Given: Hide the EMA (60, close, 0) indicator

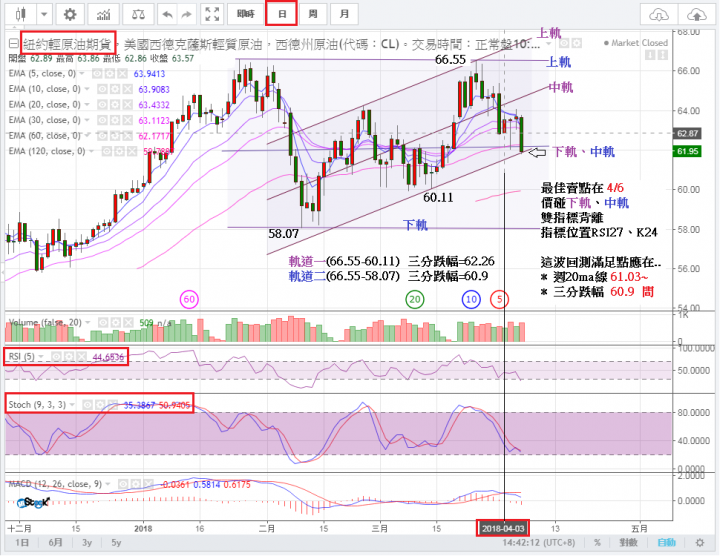Looking at the screenshot, I should 102,136.
